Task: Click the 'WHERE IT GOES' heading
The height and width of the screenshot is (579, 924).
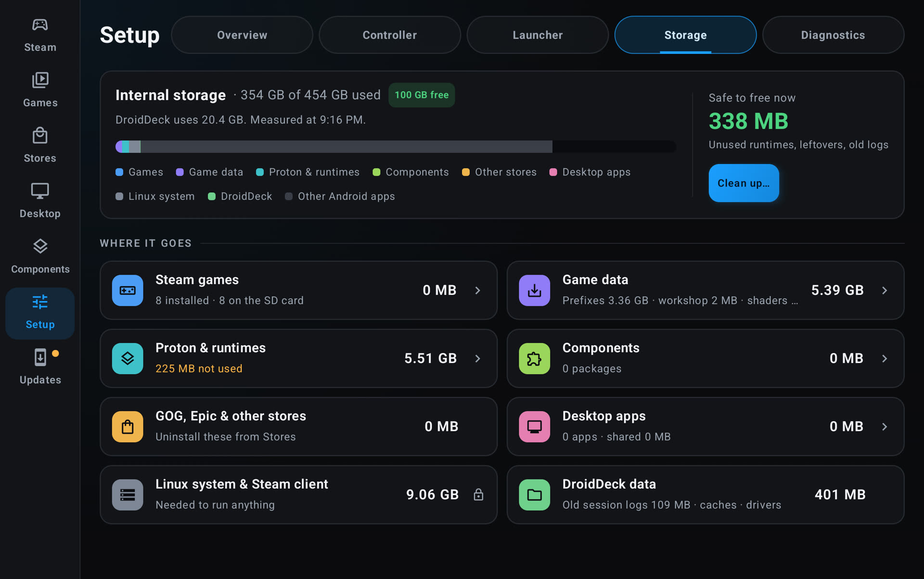Action: coord(146,243)
